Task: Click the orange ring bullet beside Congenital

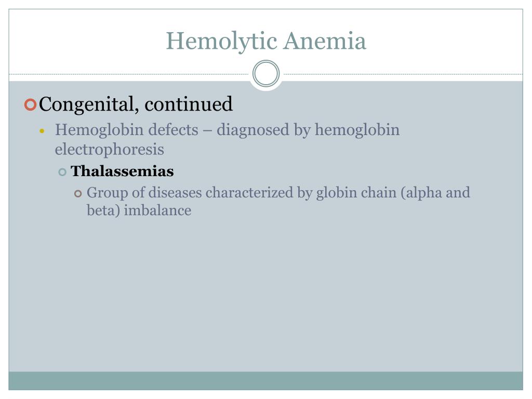Action: click(30, 104)
